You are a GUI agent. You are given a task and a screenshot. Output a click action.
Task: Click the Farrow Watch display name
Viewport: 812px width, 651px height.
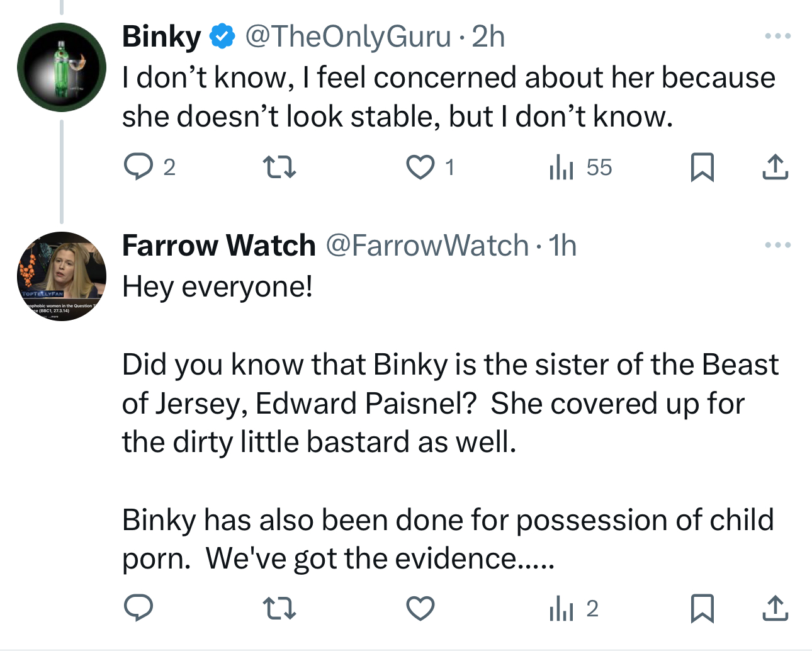point(218,246)
